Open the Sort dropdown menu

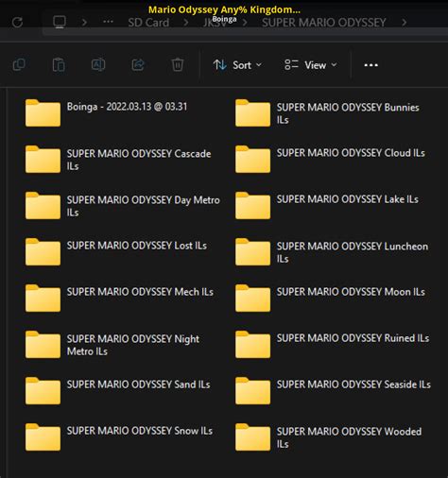[237, 65]
